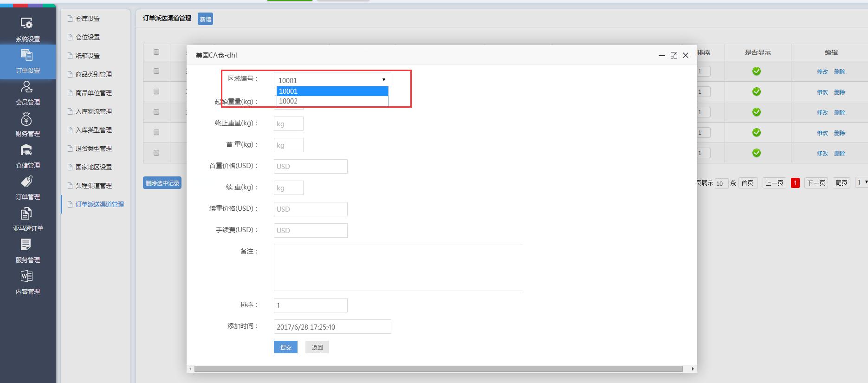The height and width of the screenshot is (383, 868).
Task: Open the page number dropdown in pagination
Action: coord(862,183)
